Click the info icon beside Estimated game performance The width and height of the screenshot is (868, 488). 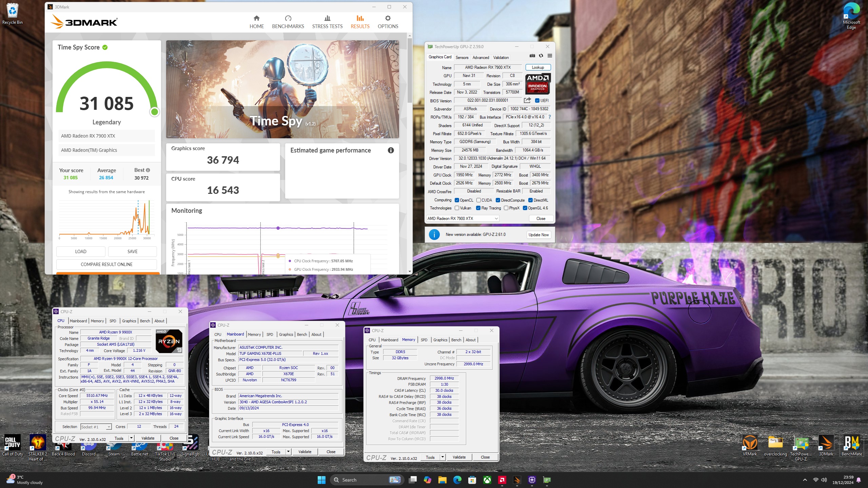391,150
